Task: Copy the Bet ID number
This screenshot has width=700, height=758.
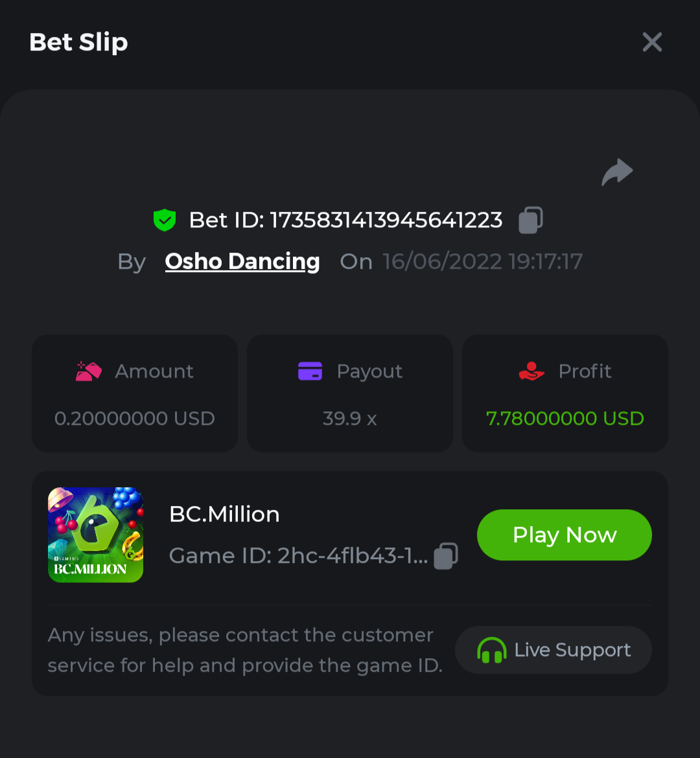Action: tap(531, 220)
